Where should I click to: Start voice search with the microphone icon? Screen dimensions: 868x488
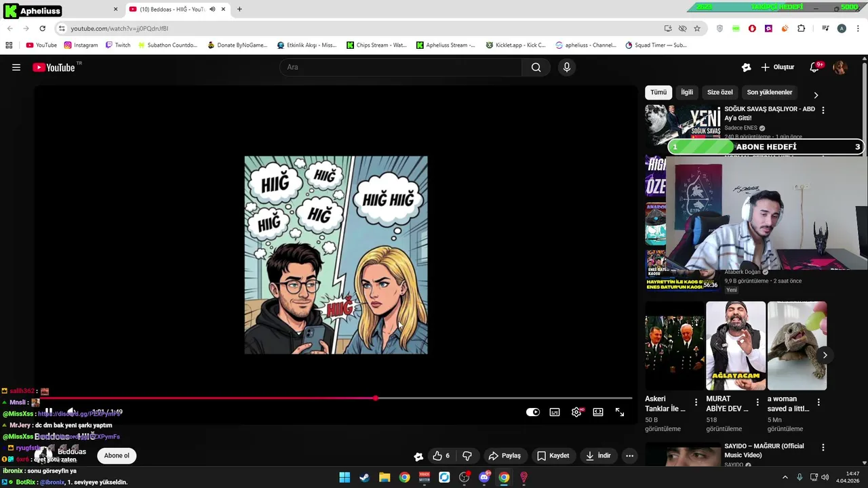tap(567, 67)
